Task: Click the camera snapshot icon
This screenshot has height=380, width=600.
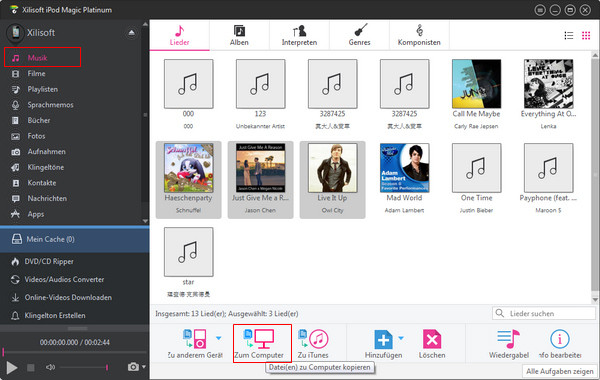Action: coord(133,367)
